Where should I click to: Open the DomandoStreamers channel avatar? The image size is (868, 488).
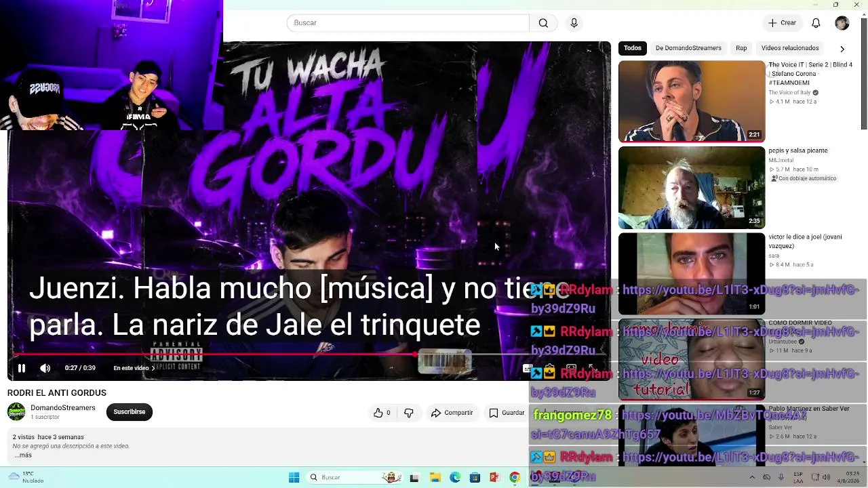[x=16, y=411]
